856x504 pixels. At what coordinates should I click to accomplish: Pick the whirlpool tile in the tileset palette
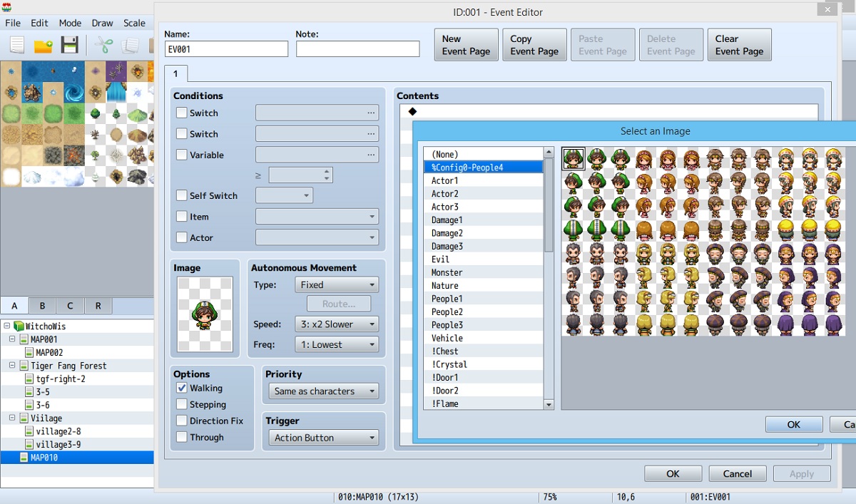coord(74,93)
